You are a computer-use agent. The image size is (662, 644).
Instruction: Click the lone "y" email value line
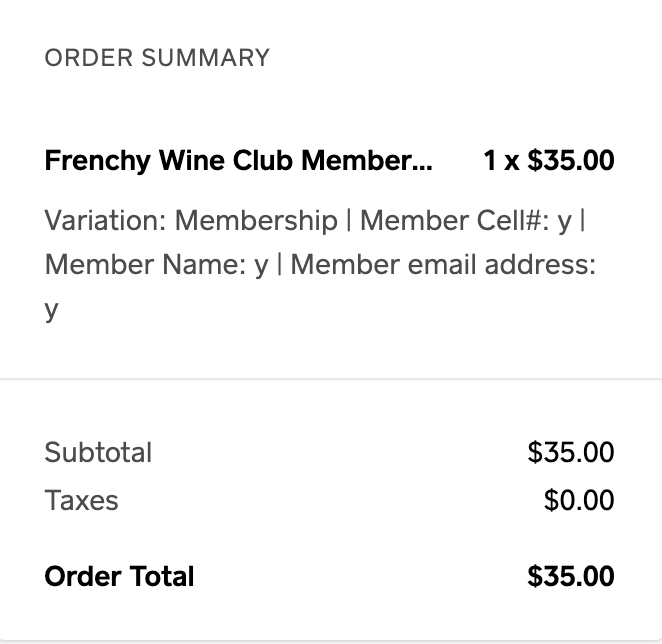pyautogui.click(x=52, y=311)
